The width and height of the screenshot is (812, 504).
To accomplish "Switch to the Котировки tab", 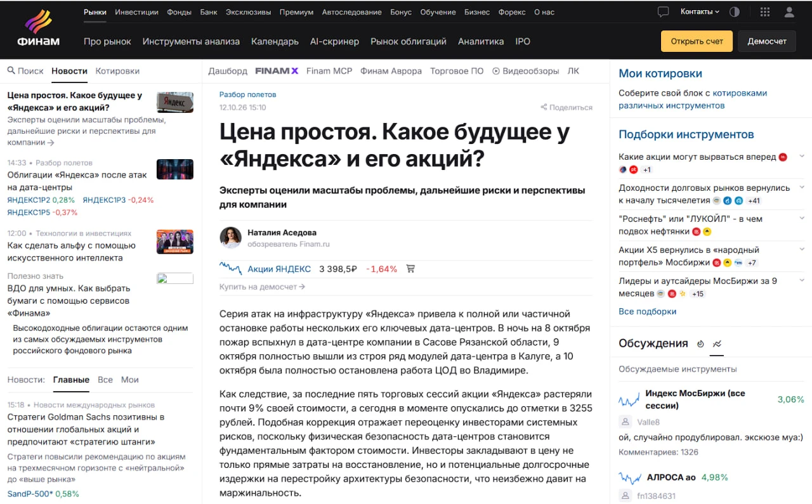I will pos(117,71).
